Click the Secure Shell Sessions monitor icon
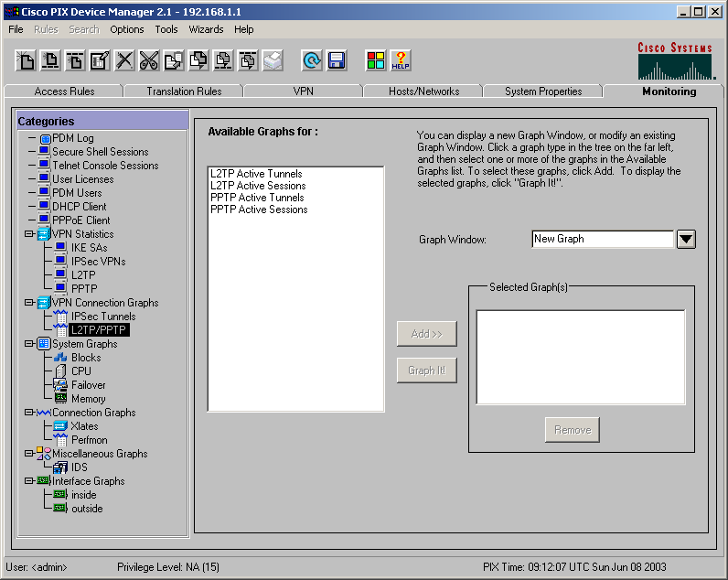 [x=44, y=151]
